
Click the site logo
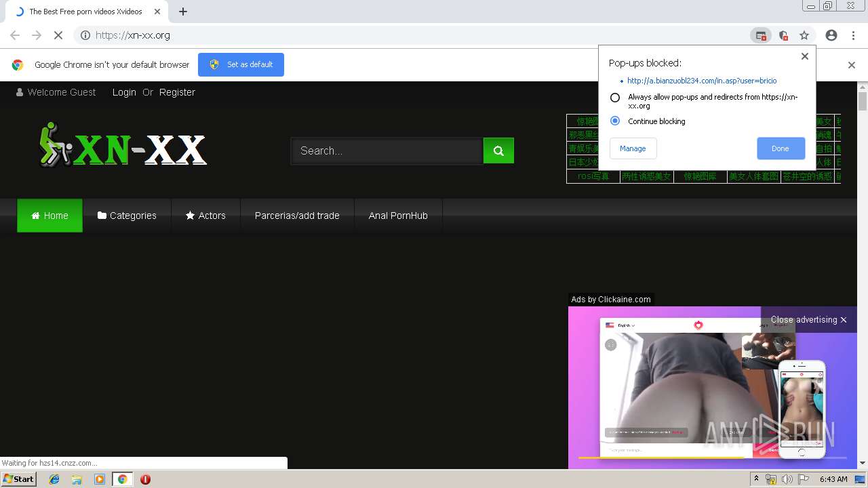point(123,145)
